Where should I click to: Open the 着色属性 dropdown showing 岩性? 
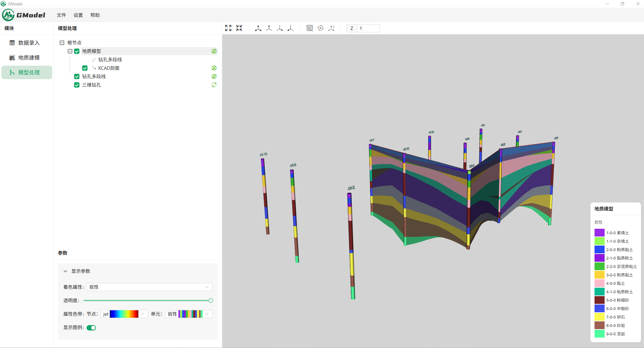(x=149, y=287)
